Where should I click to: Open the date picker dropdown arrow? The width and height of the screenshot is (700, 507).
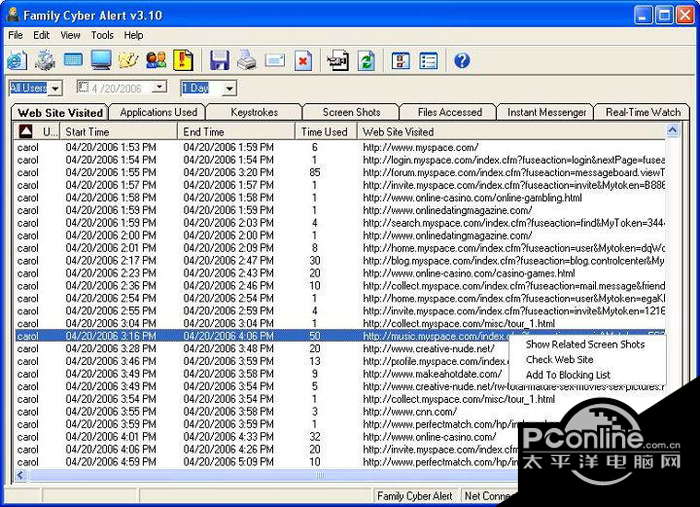tap(159, 87)
